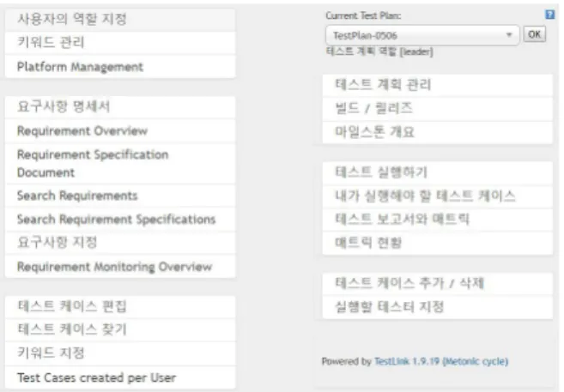
Task: Open Platform Management
Action: point(120,66)
